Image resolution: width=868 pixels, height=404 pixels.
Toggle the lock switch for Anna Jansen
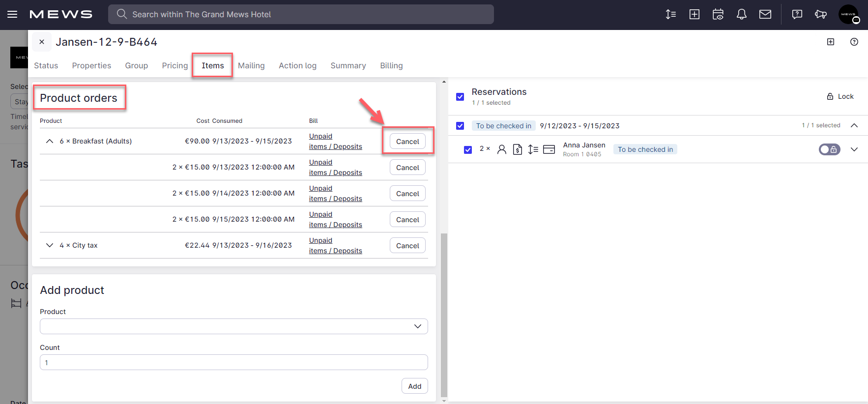coord(829,149)
